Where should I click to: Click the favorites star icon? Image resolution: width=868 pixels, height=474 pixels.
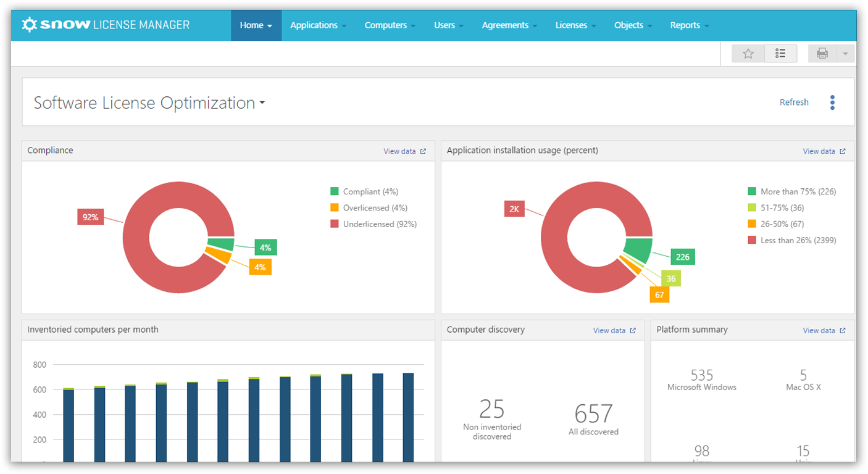coord(748,54)
